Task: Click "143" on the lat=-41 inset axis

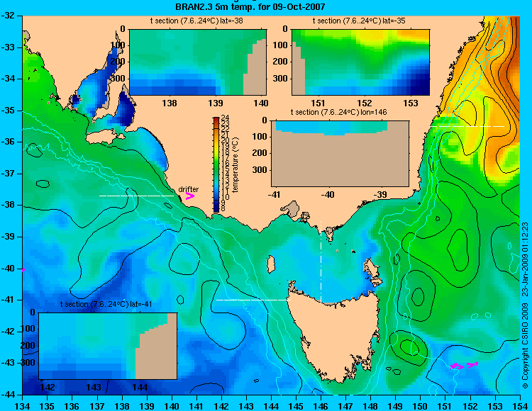Action: [94, 388]
